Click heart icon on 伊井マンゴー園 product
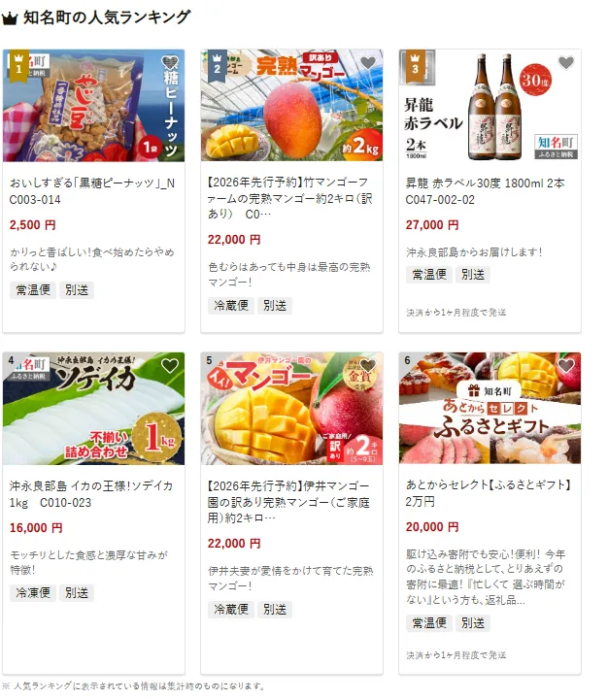 (368, 366)
